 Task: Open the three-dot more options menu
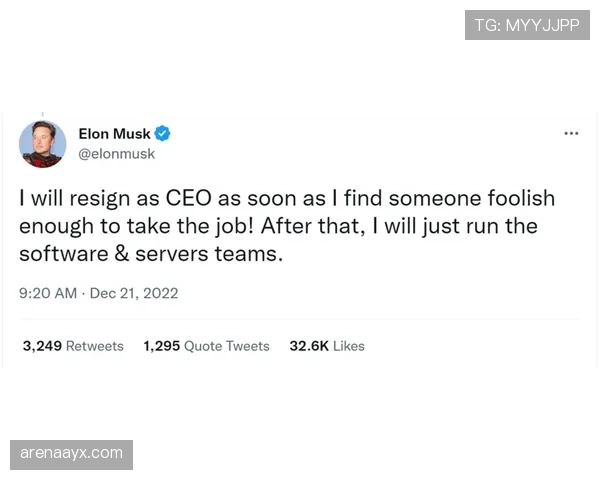[x=571, y=134]
